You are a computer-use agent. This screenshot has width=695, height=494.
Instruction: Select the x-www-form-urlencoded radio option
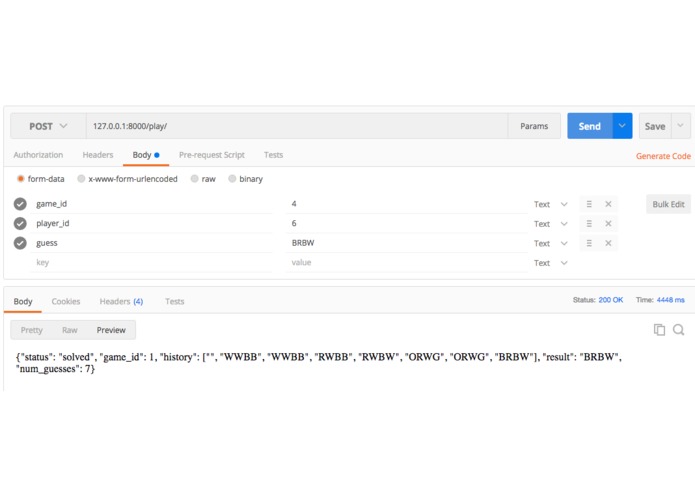[x=81, y=179]
